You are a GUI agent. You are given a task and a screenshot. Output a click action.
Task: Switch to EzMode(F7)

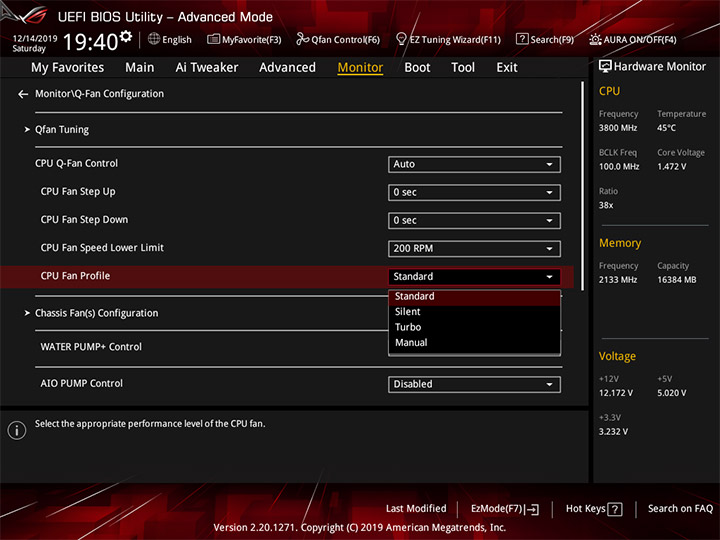[x=505, y=509]
